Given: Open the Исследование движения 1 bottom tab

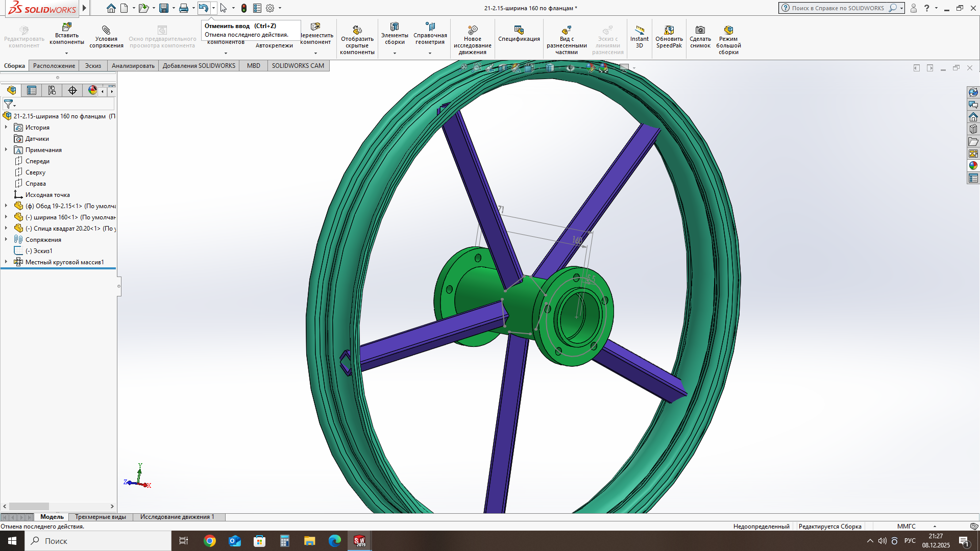Looking at the screenshot, I should 177,517.
